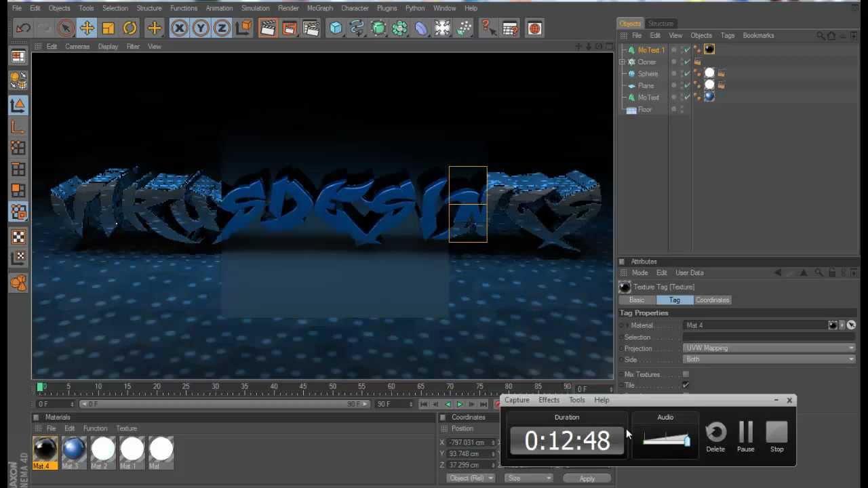Select the MoText.1 object row
This screenshot has height=488, width=868.
pos(651,50)
